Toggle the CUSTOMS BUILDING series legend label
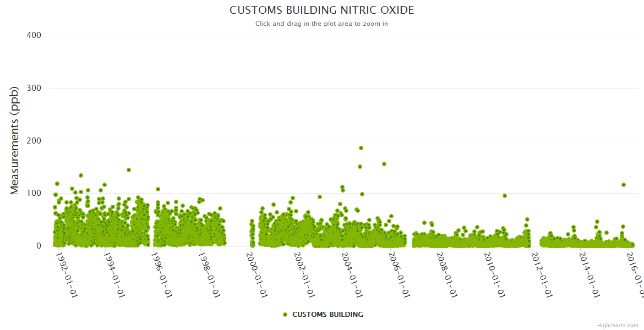644x330 pixels. tap(328, 315)
